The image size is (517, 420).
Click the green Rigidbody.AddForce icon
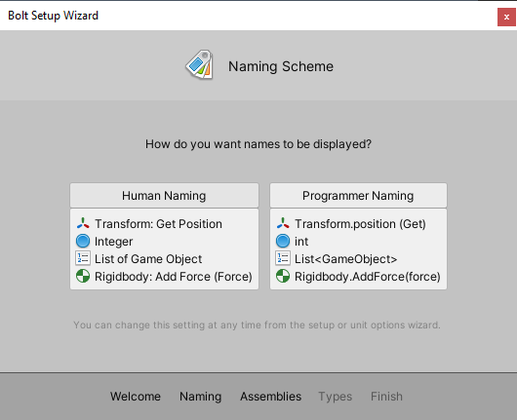(x=283, y=276)
